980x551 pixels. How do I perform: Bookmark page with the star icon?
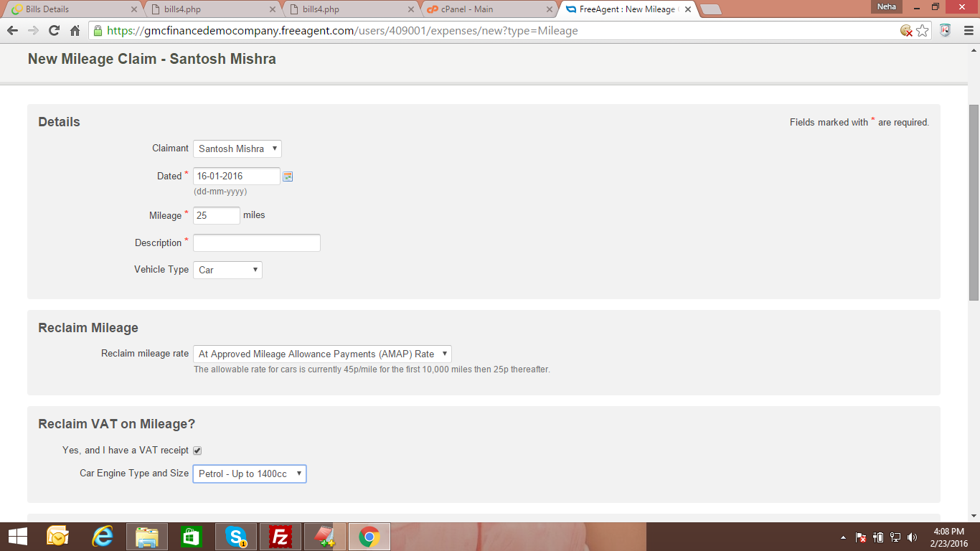click(923, 31)
